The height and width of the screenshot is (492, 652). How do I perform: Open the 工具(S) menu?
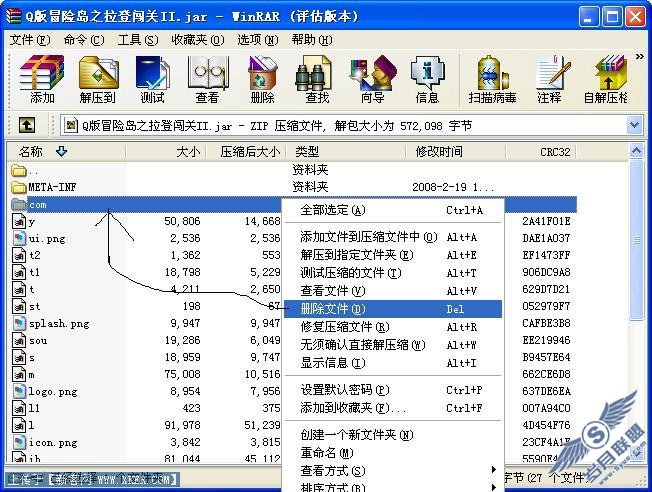138,40
